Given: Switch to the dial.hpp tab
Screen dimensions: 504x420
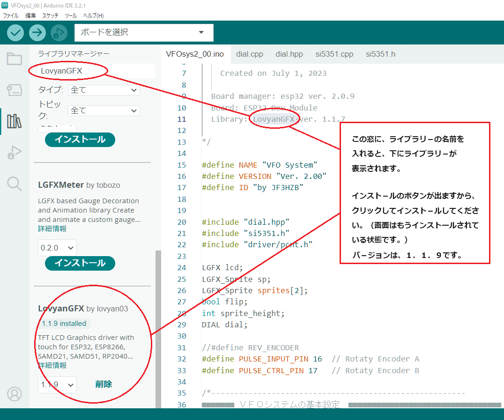Looking at the screenshot, I should (x=289, y=54).
